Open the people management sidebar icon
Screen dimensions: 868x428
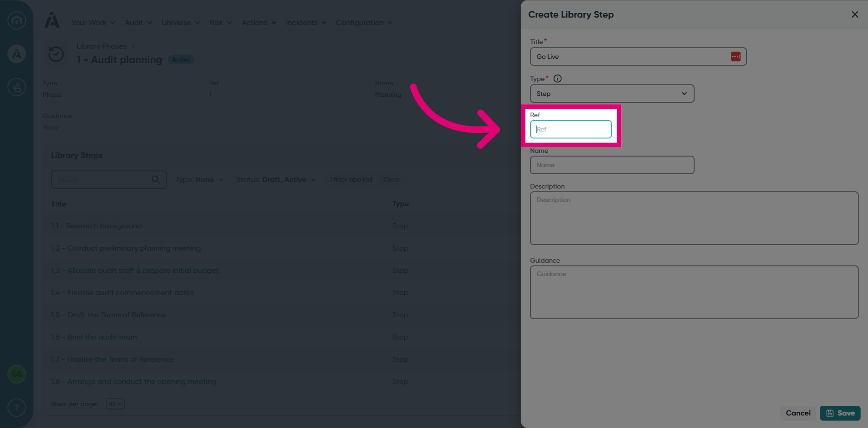coord(17,87)
